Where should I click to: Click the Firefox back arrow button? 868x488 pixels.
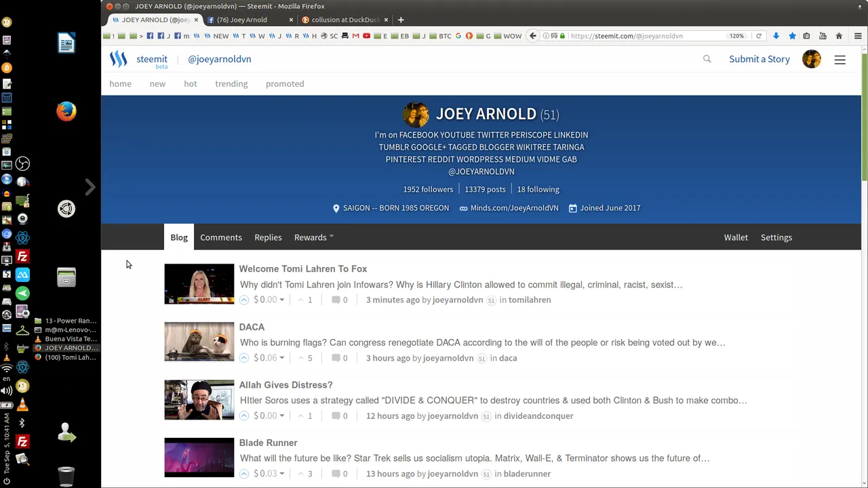533,36
